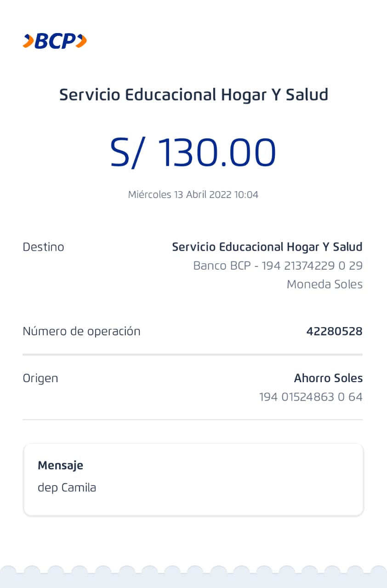The image size is (387, 588).
Task: Click the BCP logo
Action: tap(55, 41)
